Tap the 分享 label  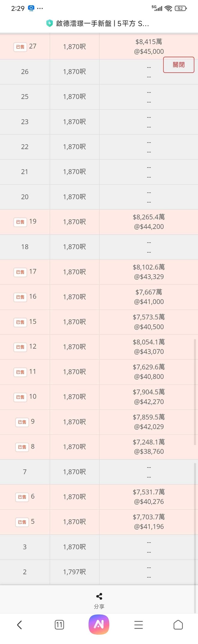[x=99, y=606]
